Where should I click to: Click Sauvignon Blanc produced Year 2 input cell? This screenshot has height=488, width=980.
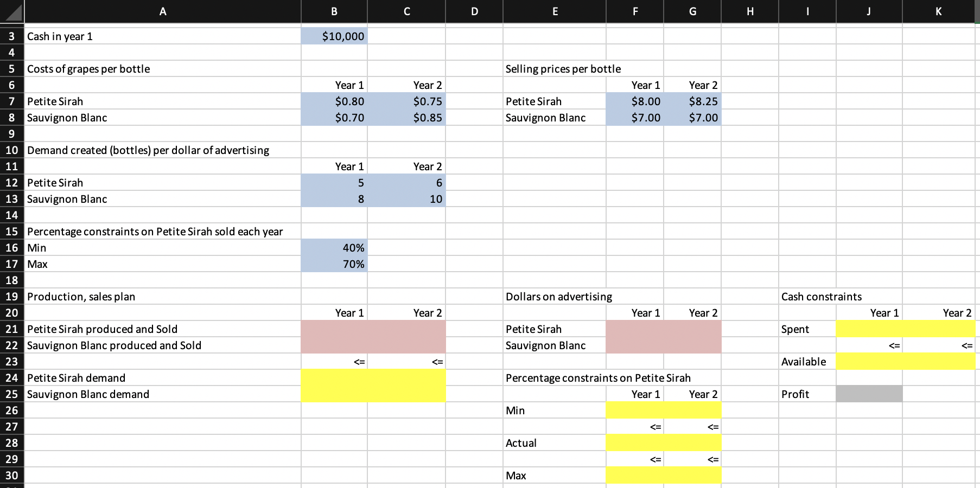pyautogui.click(x=406, y=345)
